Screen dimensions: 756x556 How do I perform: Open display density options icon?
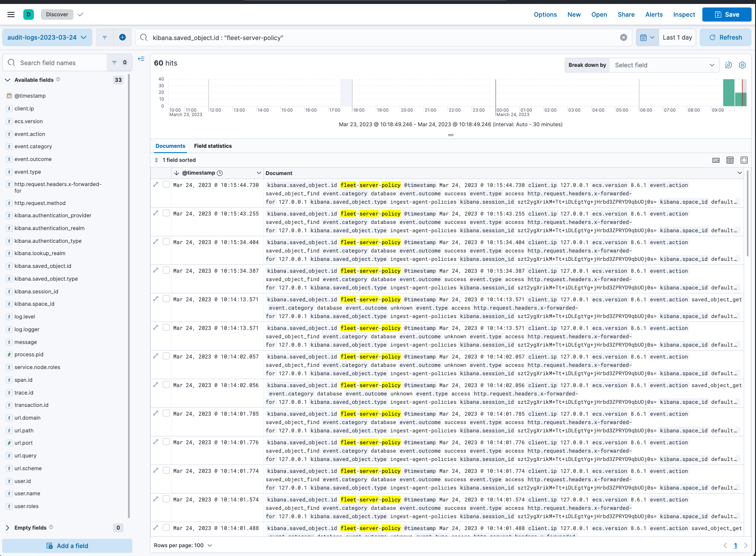pyautogui.click(x=730, y=160)
